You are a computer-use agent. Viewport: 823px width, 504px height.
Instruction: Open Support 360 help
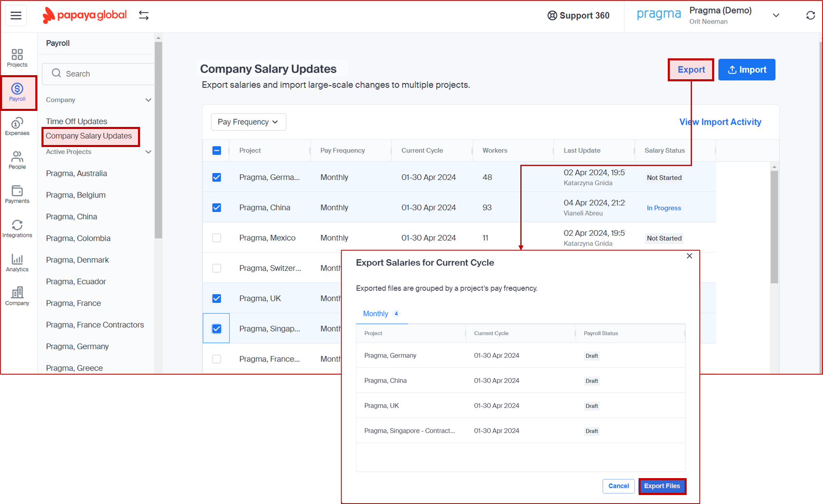578,16
